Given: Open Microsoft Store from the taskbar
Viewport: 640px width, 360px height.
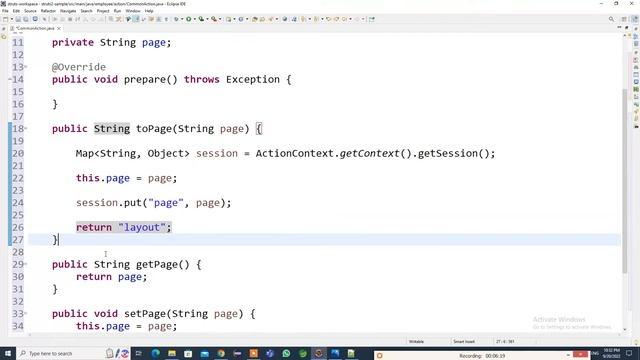Looking at the screenshot, I should point(188,353).
